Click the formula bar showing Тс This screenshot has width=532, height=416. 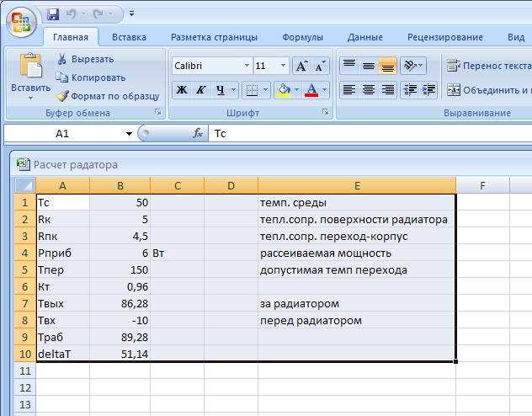(x=370, y=134)
